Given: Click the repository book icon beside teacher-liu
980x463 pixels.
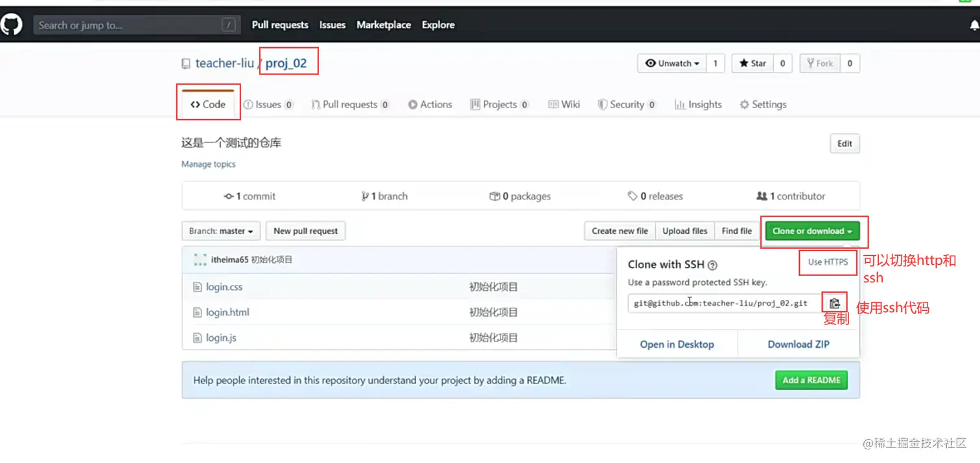Looking at the screenshot, I should [186, 63].
